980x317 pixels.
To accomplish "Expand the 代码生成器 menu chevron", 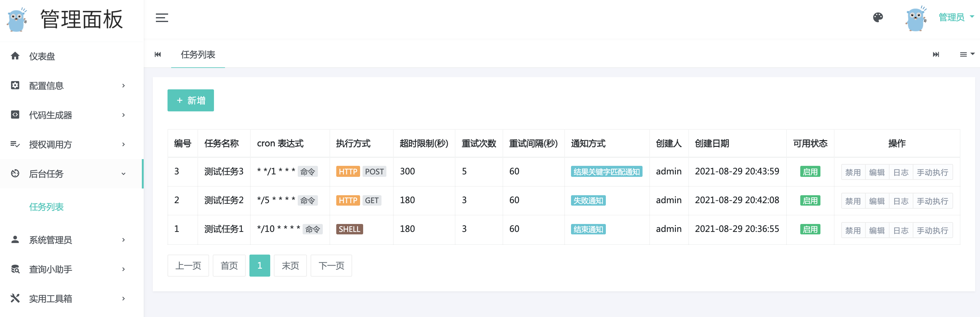I will point(123,115).
